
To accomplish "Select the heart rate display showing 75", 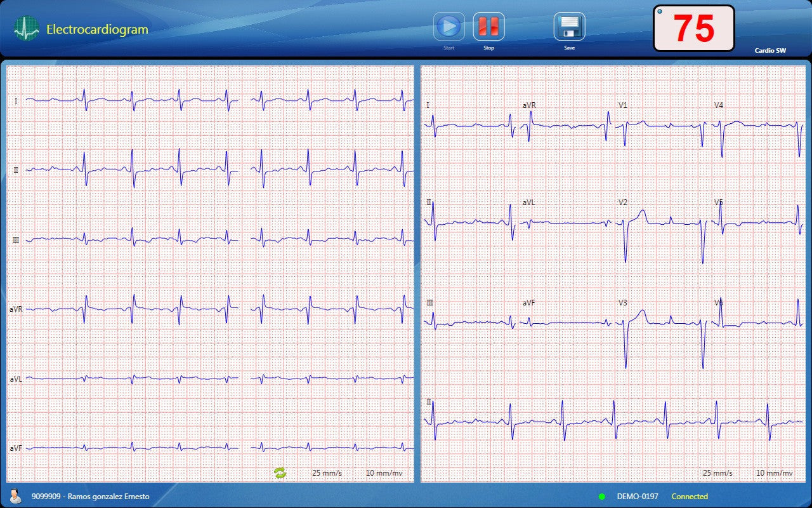I will (x=693, y=29).
